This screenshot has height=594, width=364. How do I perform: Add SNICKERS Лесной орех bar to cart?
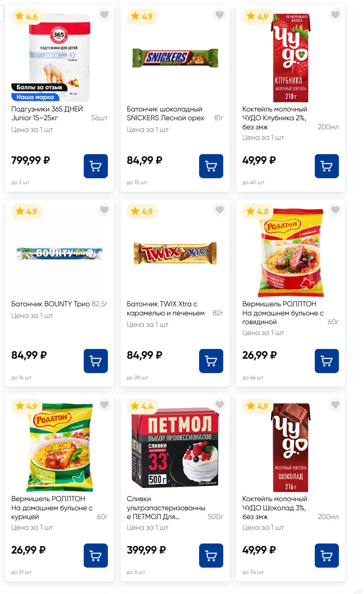[x=211, y=166]
